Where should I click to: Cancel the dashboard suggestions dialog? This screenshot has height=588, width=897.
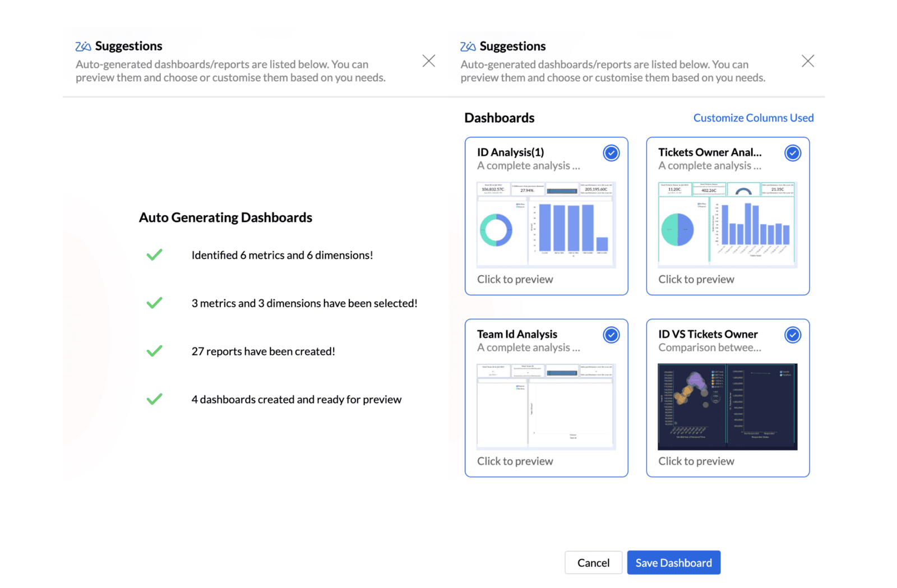(x=593, y=563)
